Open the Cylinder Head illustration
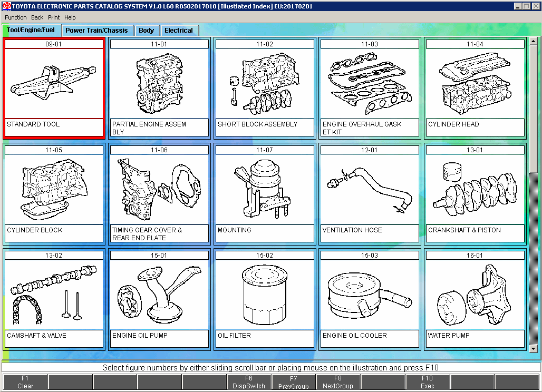 475,83
